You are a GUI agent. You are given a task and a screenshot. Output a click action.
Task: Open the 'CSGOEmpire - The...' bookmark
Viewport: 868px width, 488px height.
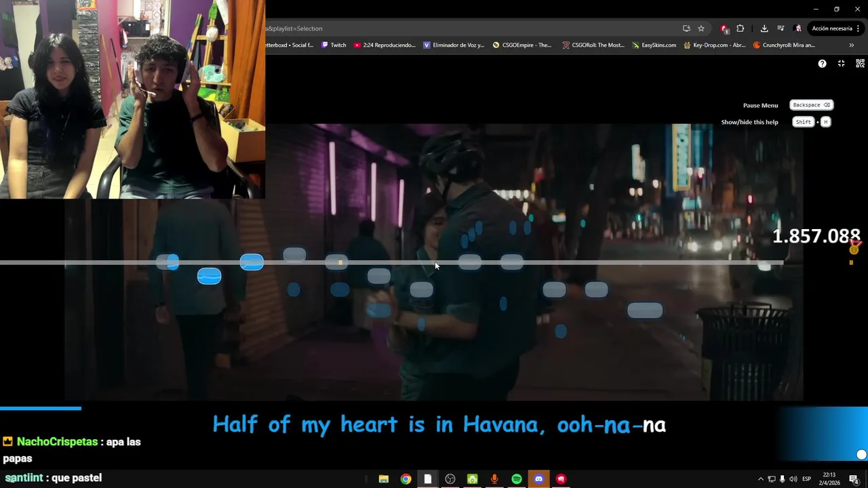pyautogui.click(x=522, y=45)
